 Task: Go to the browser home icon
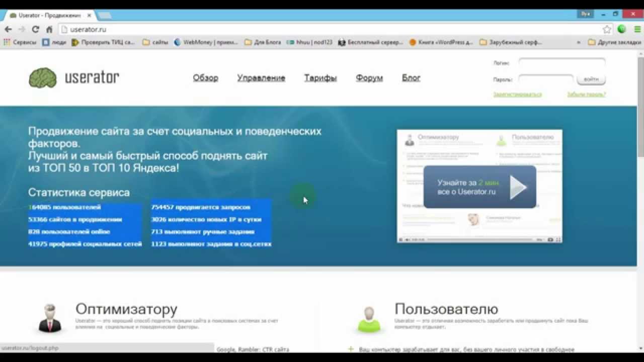coord(49,30)
